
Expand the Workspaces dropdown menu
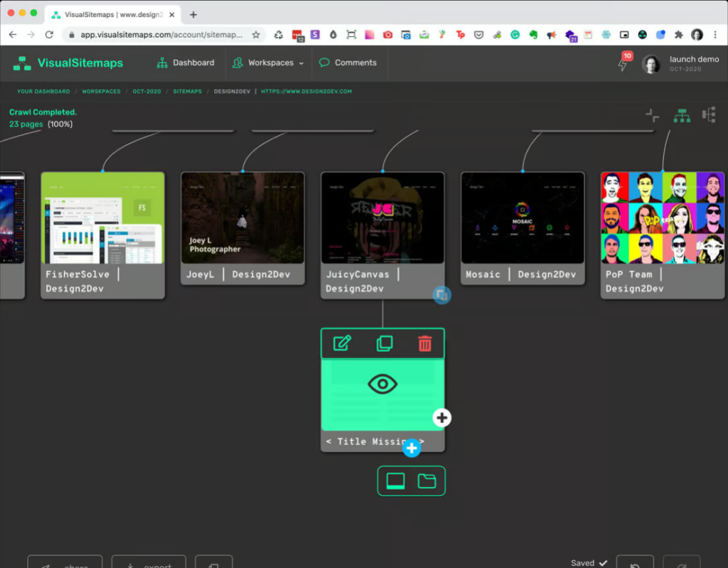tap(268, 63)
